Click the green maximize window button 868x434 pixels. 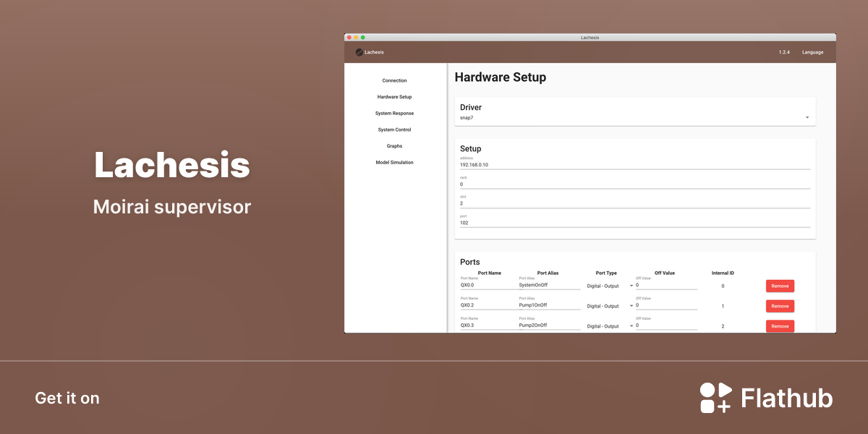pyautogui.click(x=363, y=37)
